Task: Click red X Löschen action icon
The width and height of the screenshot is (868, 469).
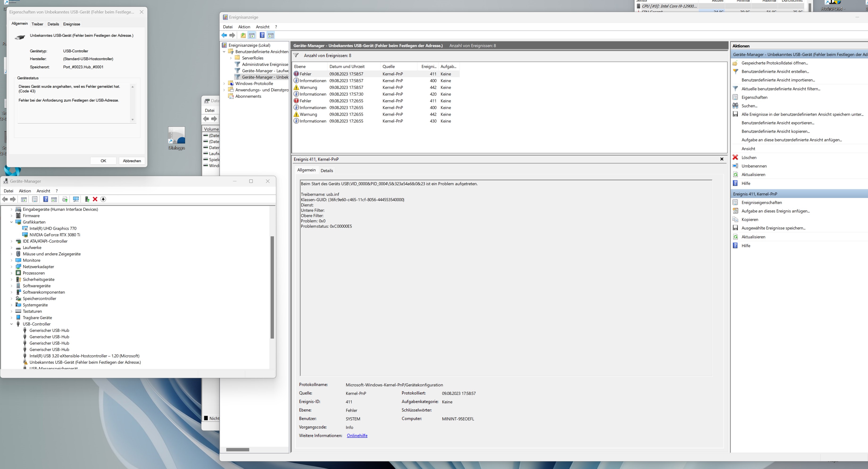Action: point(735,157)
